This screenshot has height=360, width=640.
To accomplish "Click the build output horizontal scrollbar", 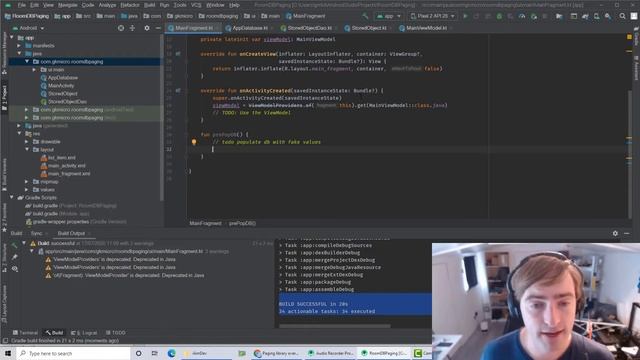I will (334, 326).
